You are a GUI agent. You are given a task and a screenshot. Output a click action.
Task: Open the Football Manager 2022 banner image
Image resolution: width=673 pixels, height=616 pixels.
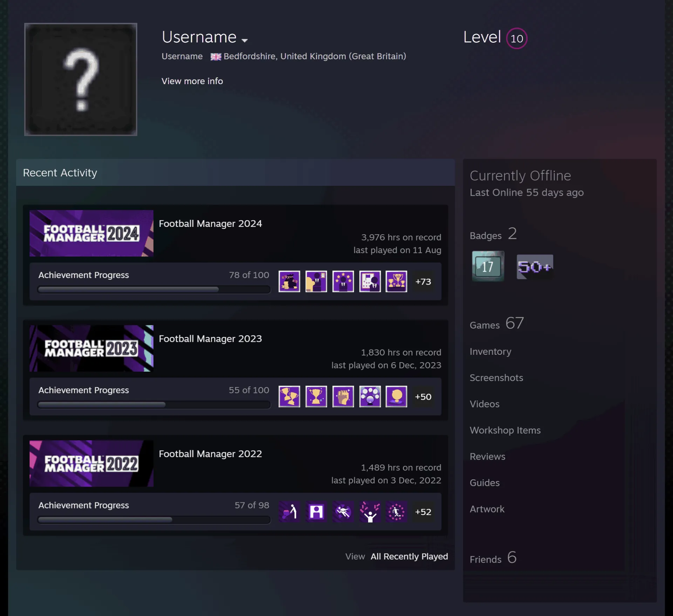(x=91, y=463)
